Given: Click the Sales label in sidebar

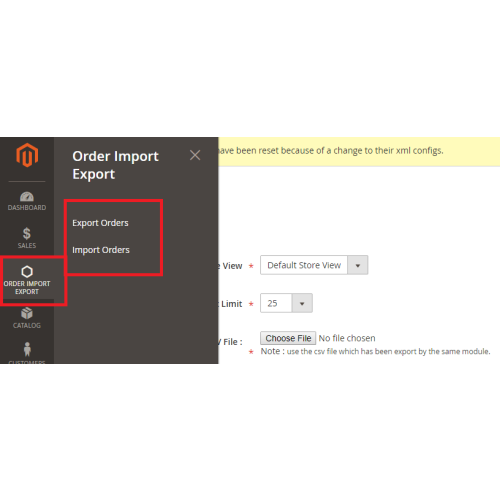Looking at the screenshot, I should pyautogui.click(x=27, y=246).
